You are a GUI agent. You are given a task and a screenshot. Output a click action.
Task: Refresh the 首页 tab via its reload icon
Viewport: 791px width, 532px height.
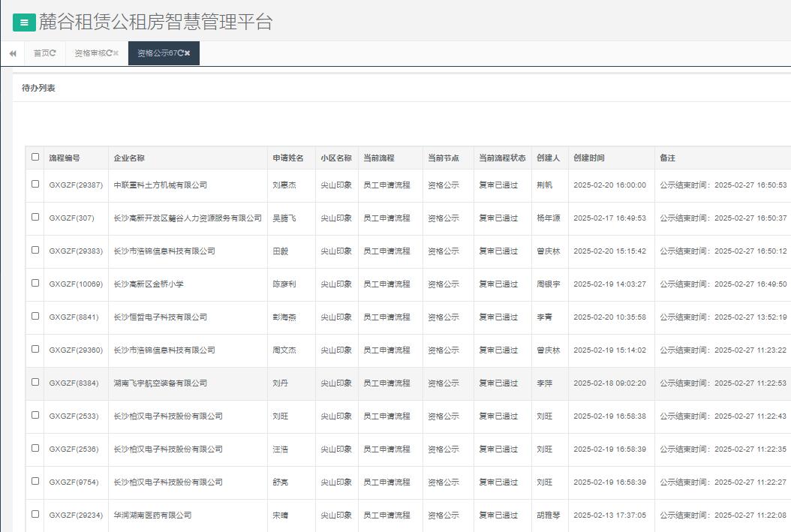point(53,53)
